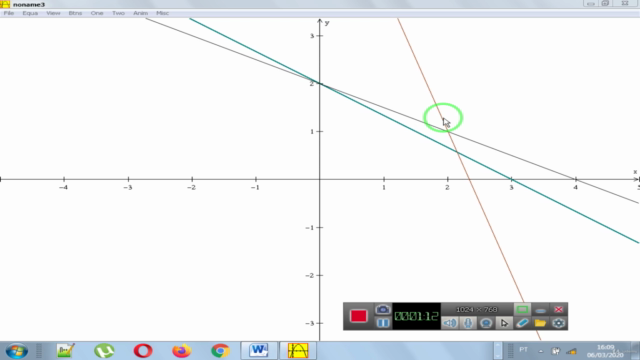640x360 pixels.
Task: Open the Two menu
Action: (x=118, y=13)
